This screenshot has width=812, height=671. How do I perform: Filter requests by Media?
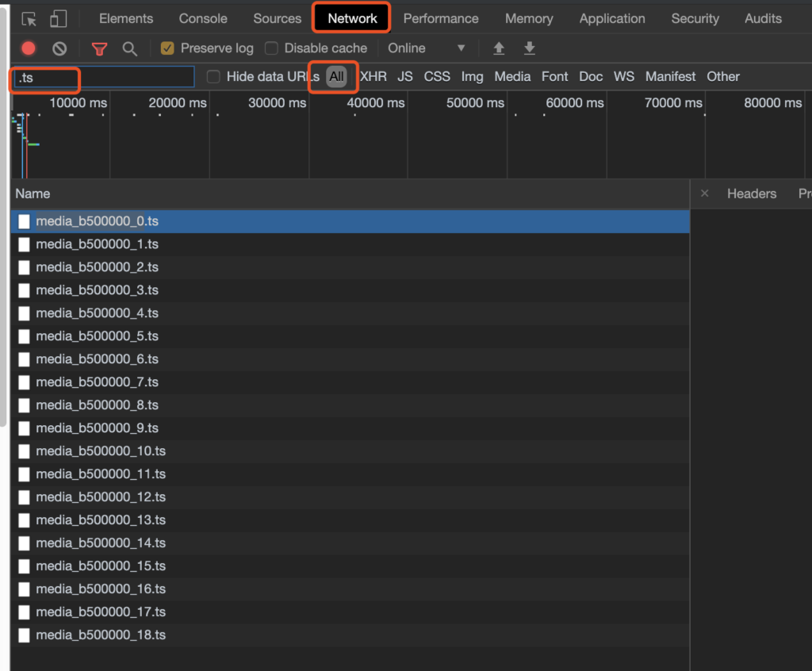coord(512,77)
